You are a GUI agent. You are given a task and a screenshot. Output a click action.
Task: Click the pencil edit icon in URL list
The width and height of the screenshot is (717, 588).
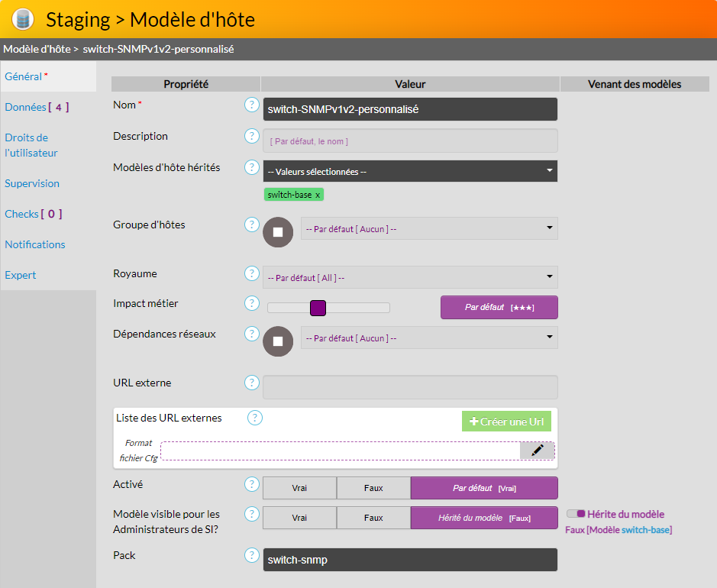tap(537, 451)
